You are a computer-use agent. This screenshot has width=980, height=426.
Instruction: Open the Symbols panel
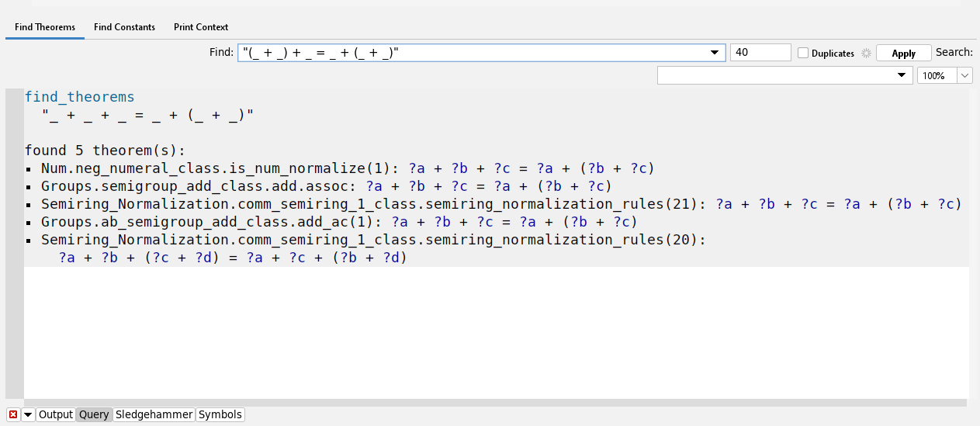pyautogui.click(x=220, y=415)
